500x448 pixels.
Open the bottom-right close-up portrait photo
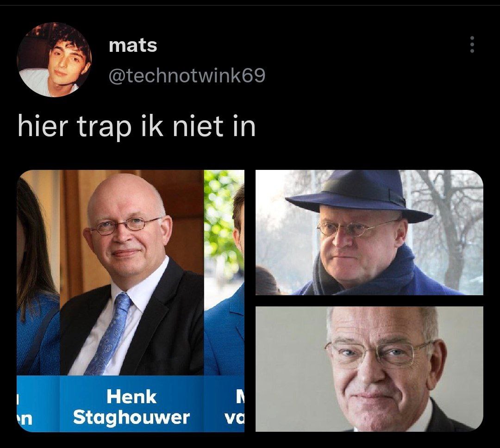[369, 369]
